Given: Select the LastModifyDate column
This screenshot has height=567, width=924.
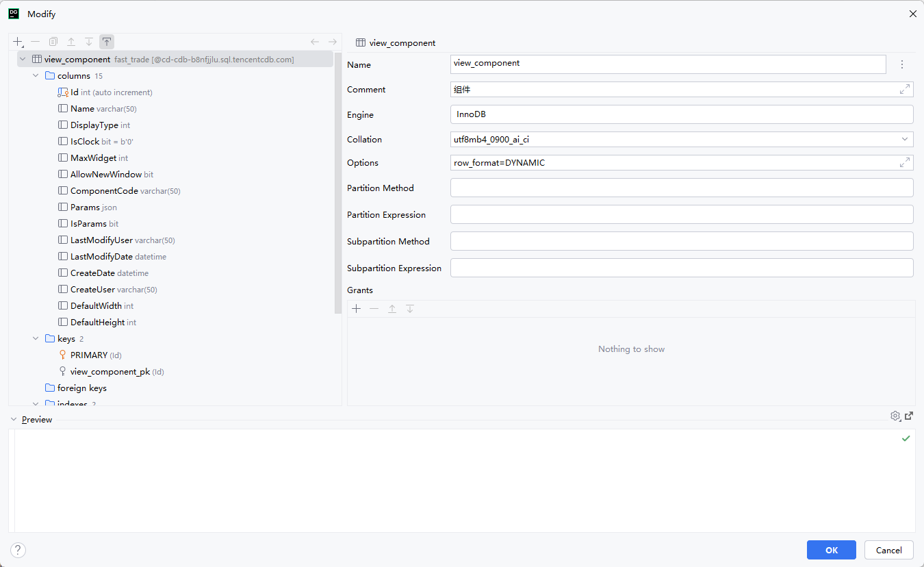Looking at the screenshot, I should pyautogui.click(x=112, y=257).
